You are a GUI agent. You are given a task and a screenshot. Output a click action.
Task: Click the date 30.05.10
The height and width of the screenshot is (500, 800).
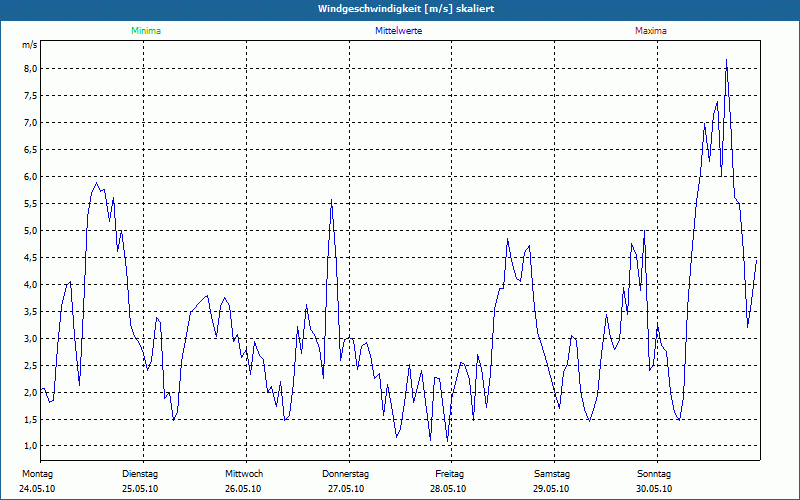tap(654, 489)
